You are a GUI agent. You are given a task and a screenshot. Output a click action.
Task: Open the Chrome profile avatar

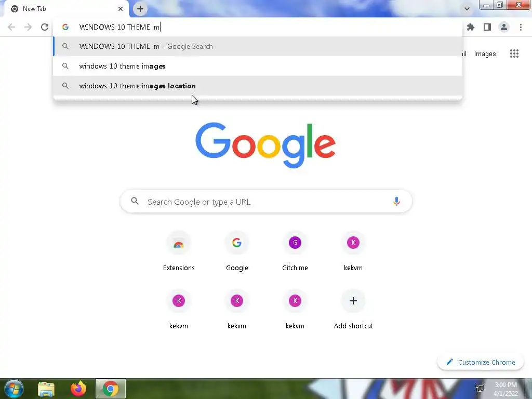pyautogui.click(x=504, y=27)
